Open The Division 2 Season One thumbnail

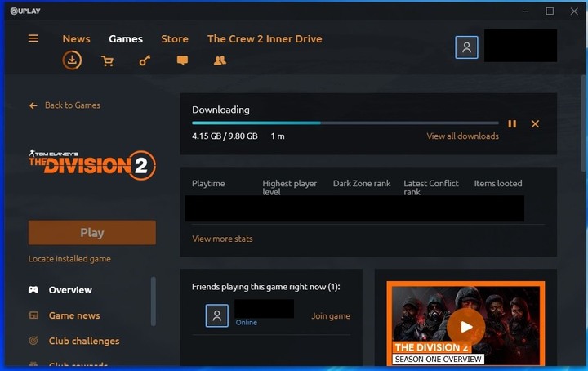click(465, 324)
